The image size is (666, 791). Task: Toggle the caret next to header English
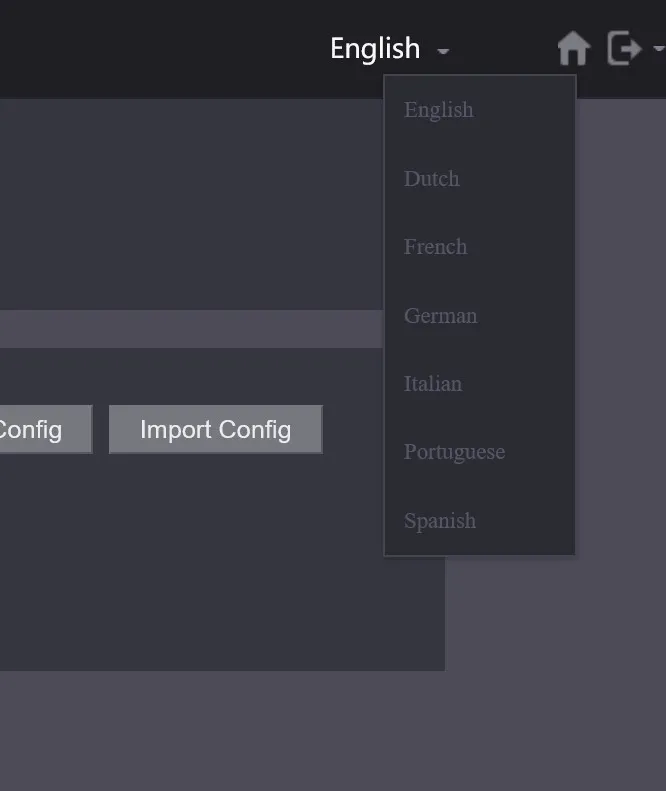coord(443,51)
